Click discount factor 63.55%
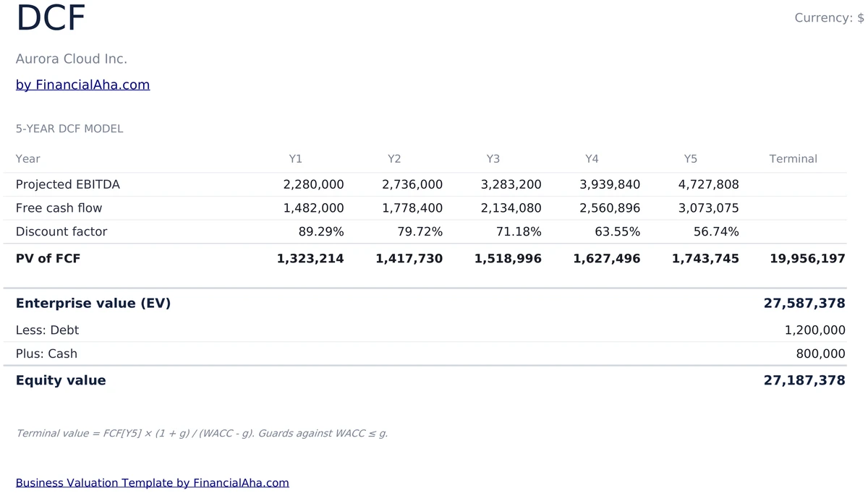Viewport: 868px width, 493px height. point(618,232)
